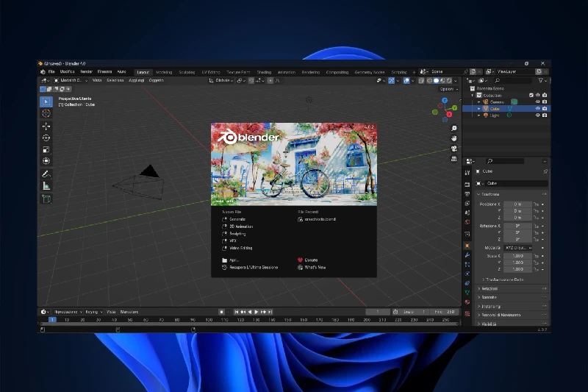Expand the Camera item in the outliner
Image resolution: width=588 pixels, height=392 pixels.
tap(479, 101)
